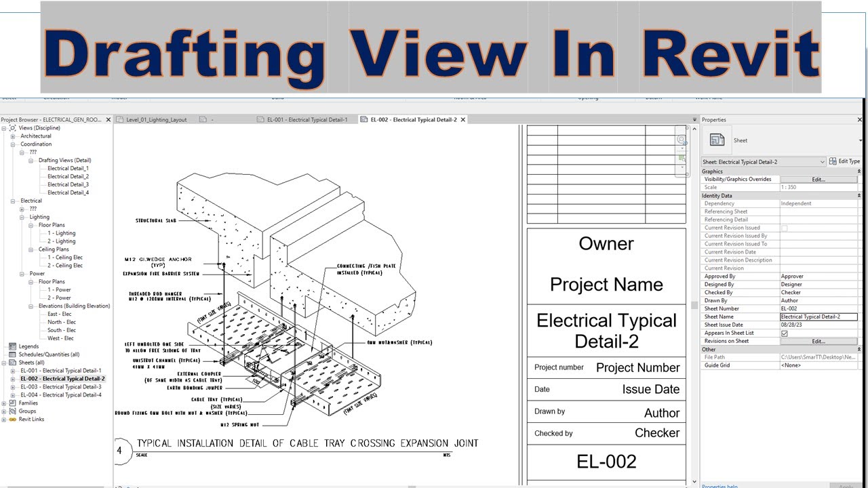Collapse the Lighting node
Viewport: 868px width, 488px height.
(x=22, y=218)
